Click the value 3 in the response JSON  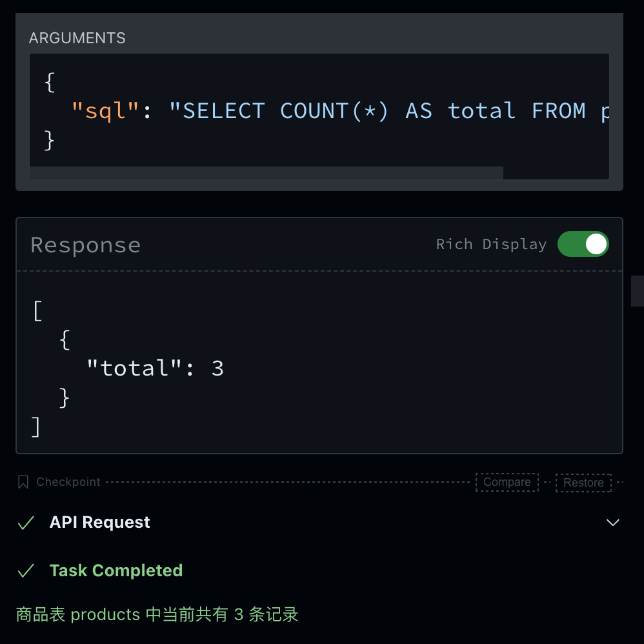(x=217, y=368)
